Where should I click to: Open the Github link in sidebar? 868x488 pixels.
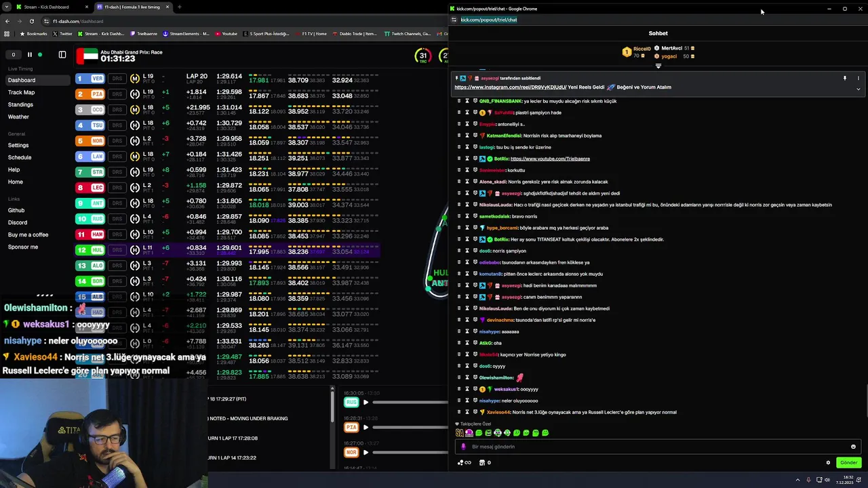click(16, 210)
